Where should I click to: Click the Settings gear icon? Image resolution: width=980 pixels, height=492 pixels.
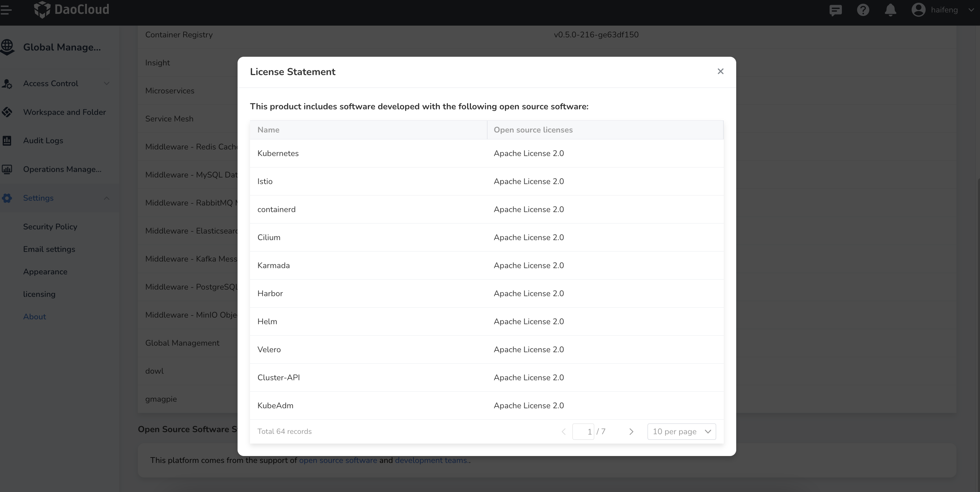[7, 198]
